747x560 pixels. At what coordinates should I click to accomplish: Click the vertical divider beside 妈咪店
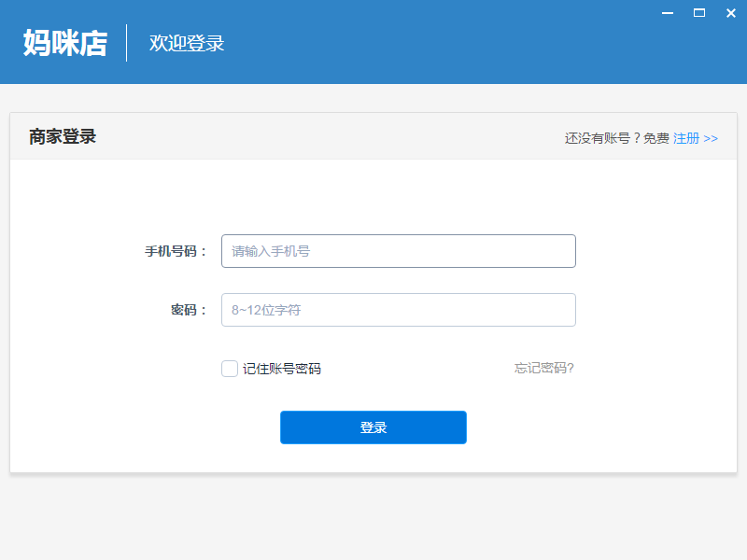[127, 43]
